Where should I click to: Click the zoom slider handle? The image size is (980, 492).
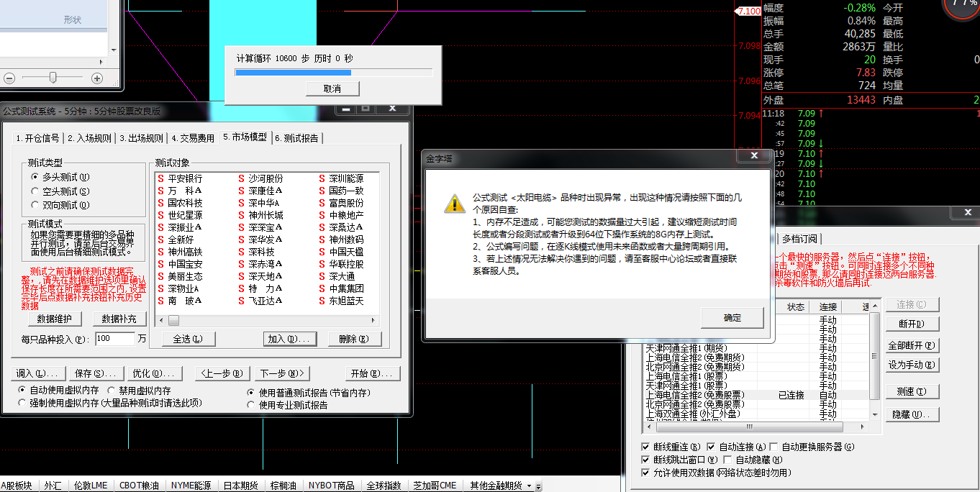(53, 78)
